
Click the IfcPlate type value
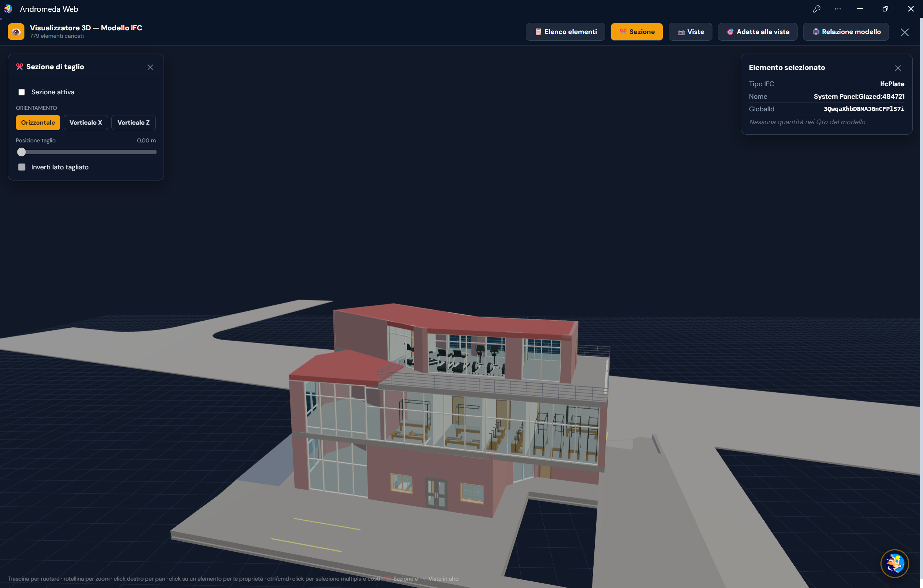[x=892, y=84]
